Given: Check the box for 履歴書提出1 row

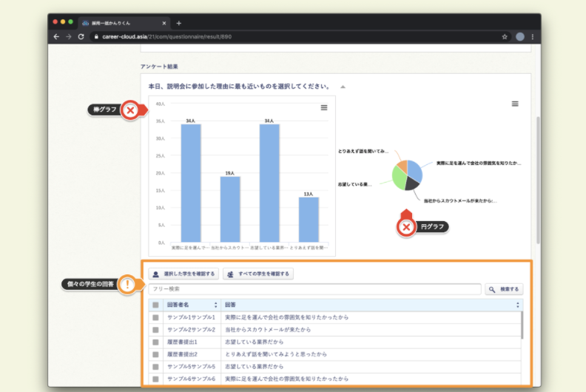Looking at the screenshot, I should point(155,342).
